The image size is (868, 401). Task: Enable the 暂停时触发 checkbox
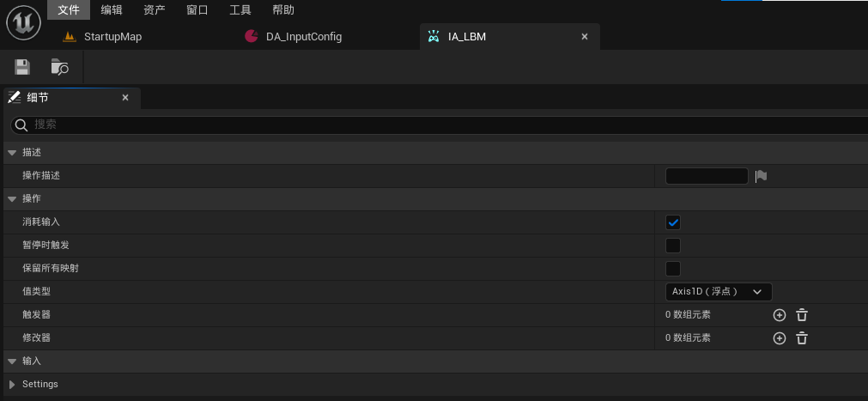(673, 246)
